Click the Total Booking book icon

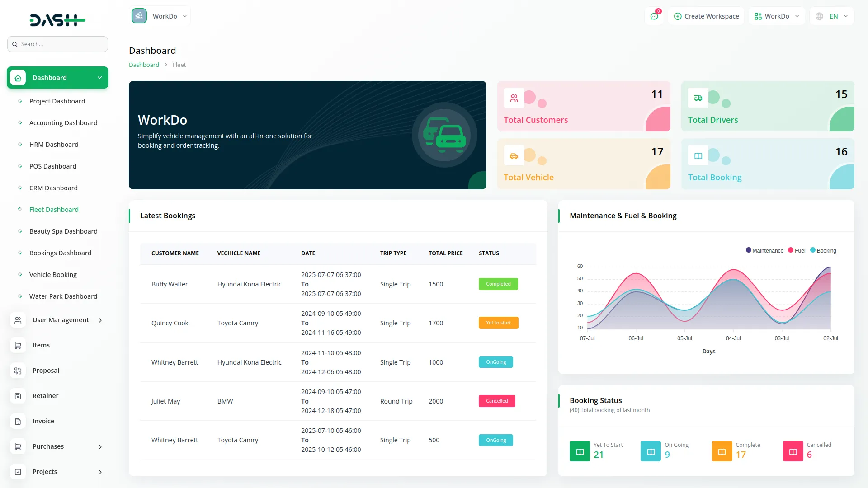698,156
